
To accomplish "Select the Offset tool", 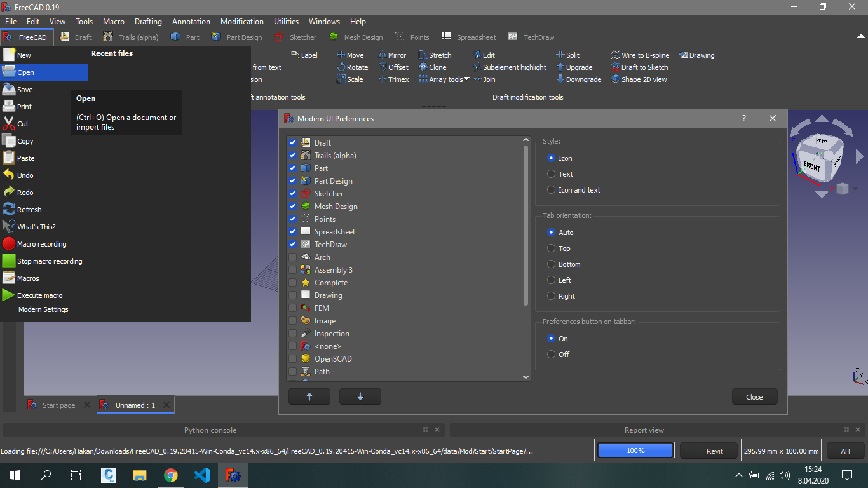I will click(393, 67).
